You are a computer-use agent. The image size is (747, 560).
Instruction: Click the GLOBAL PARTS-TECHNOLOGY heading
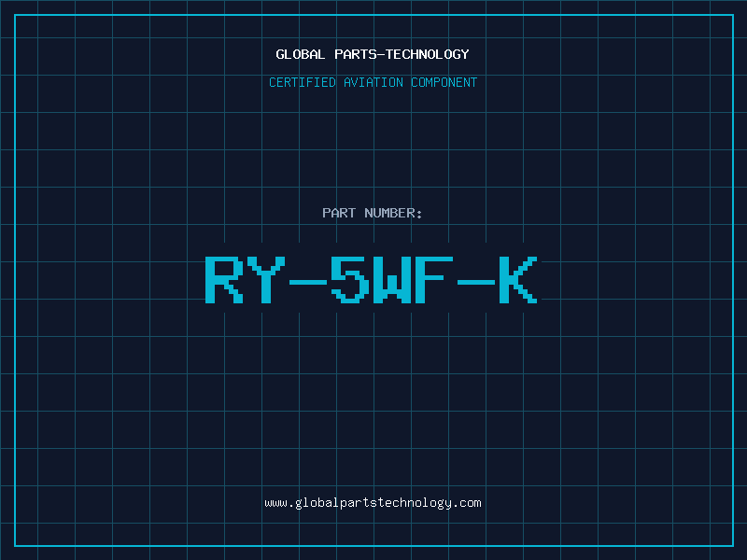pos(373,54)
